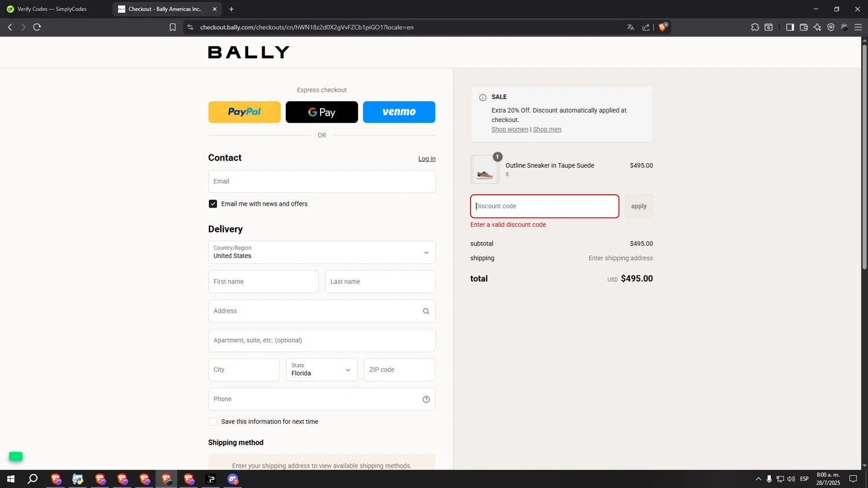Open Brave Wallet icon
The width and height of the screenshot is (868, 488).
(804, 27)
